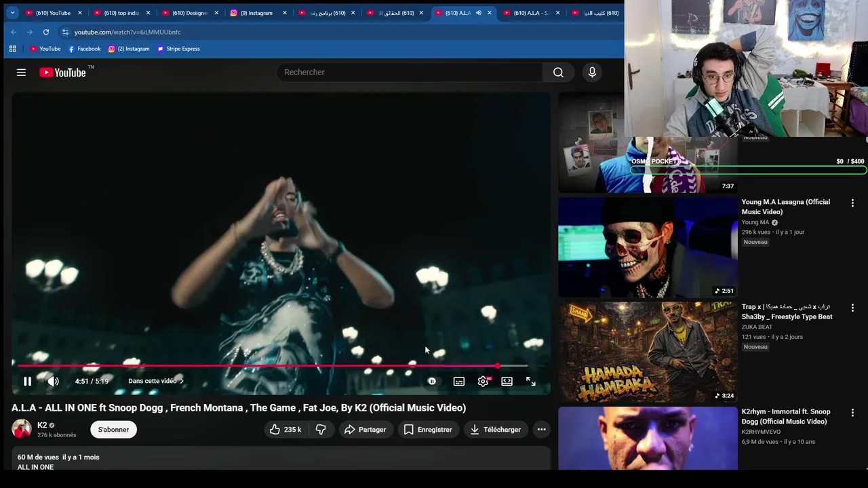The height and width of the screenshot is (488, 868).
Task: Start voice search with microphone
Action: point(592,73)
